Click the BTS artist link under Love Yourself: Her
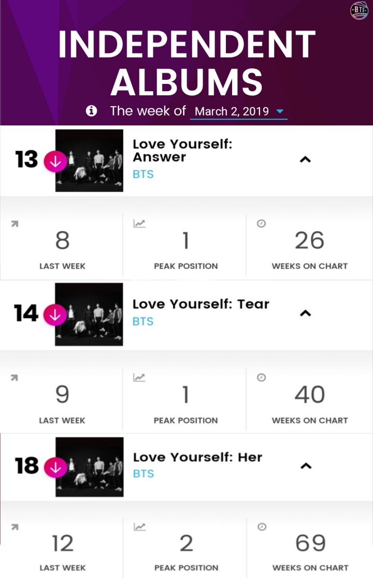Image resolution: width=373 pixels, height=588 pixels. 144,474
